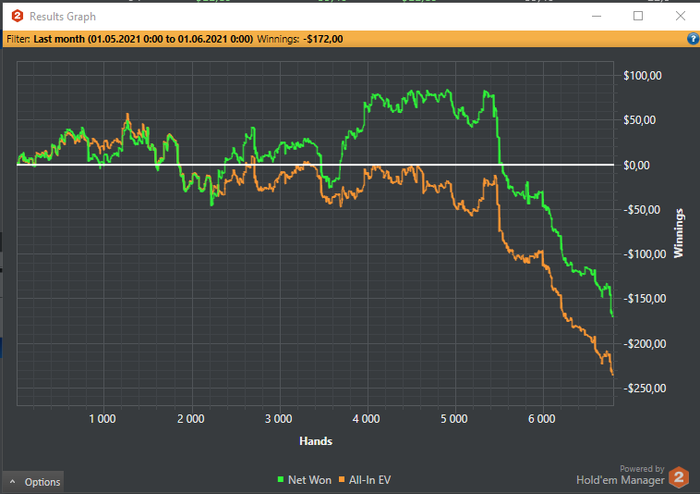Click the Hold'em Manager 2 title bar icon
Image resolution: width=700 pixels, height=494 pixels.
17,17
